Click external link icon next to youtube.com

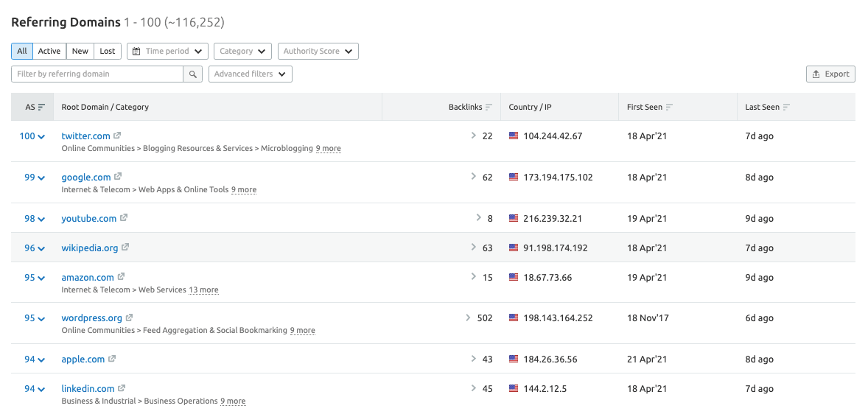coord(124,218)
